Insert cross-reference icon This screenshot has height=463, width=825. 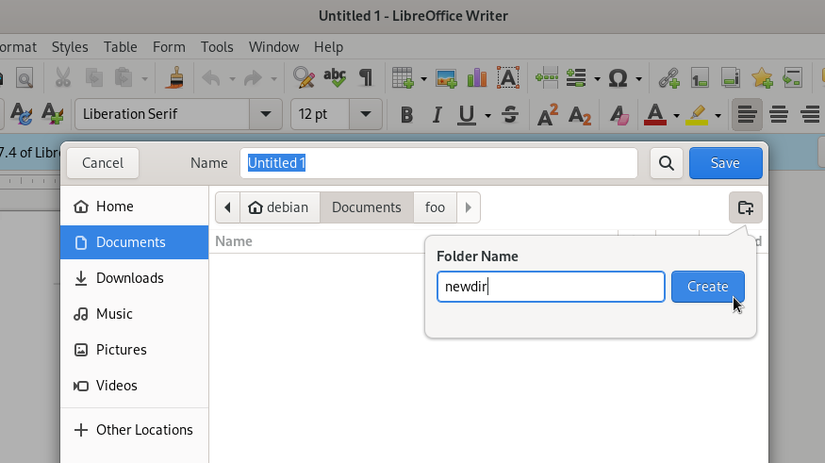click(792, 78)
